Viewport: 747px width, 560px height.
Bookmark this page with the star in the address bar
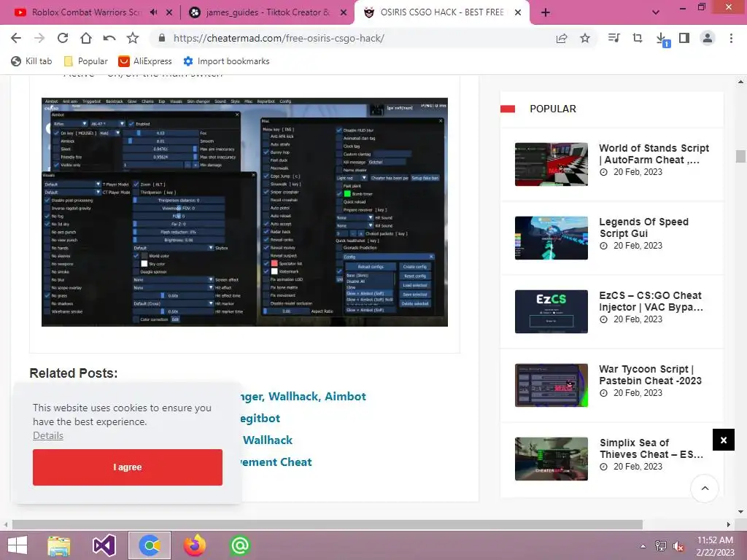click(x=585, y=38)
